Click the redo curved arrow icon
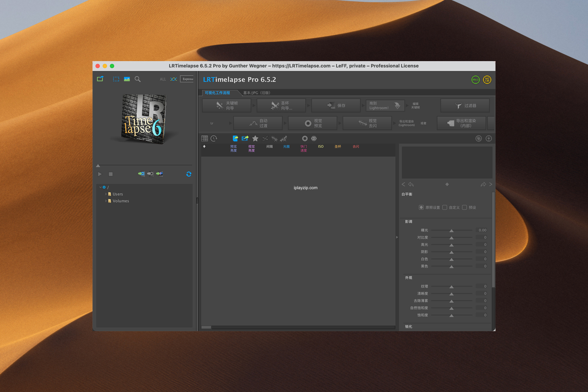 (x=483, y=184)
